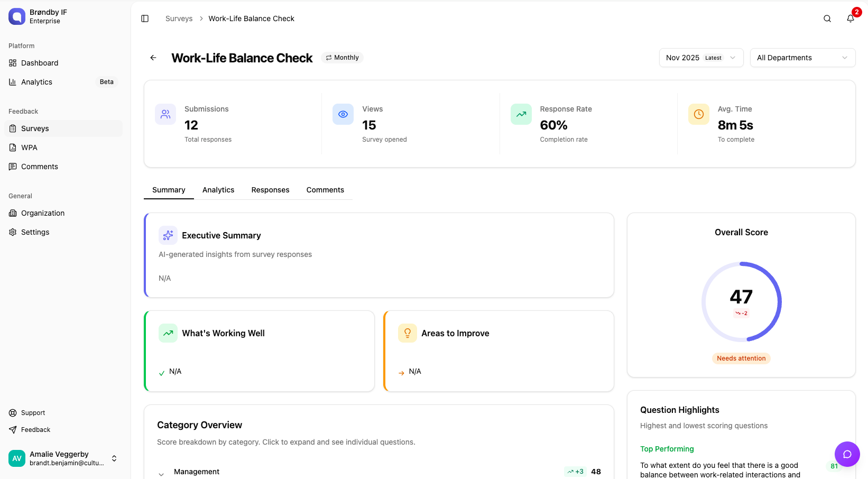
Task: Toggle the sidebar panel icon
Action: pos(145,19)
